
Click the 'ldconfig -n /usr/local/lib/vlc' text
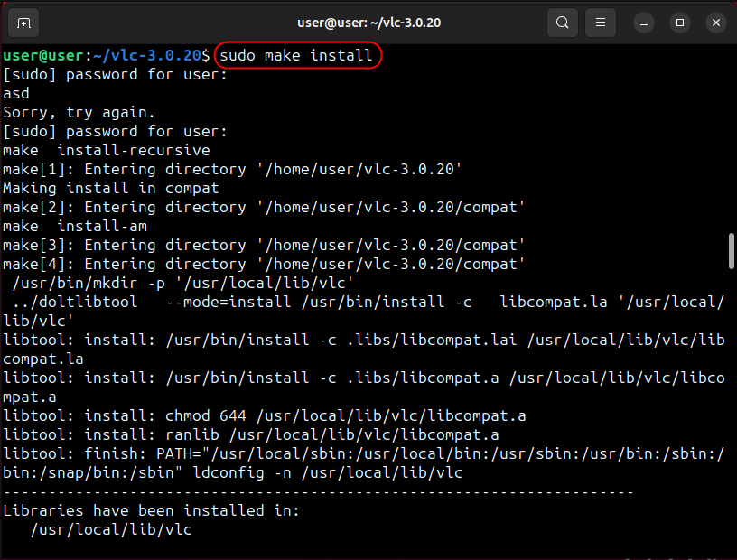click(328, 472)
